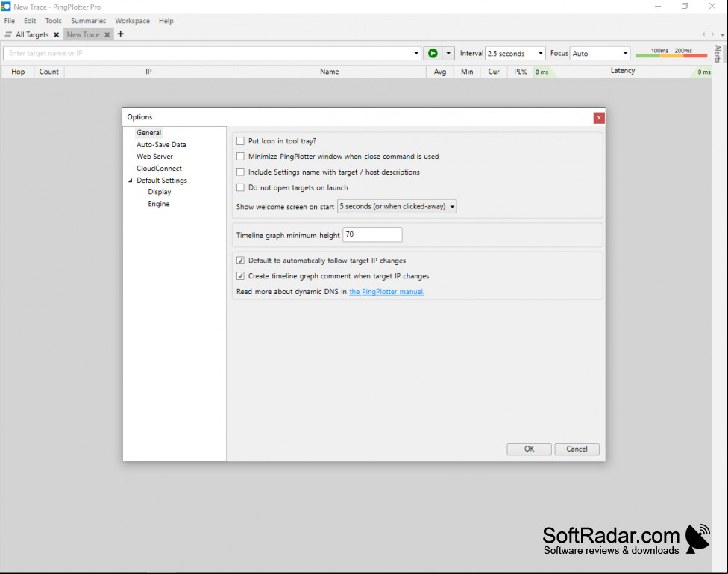
Task: Close the All Targets tab
Action: 56,35
